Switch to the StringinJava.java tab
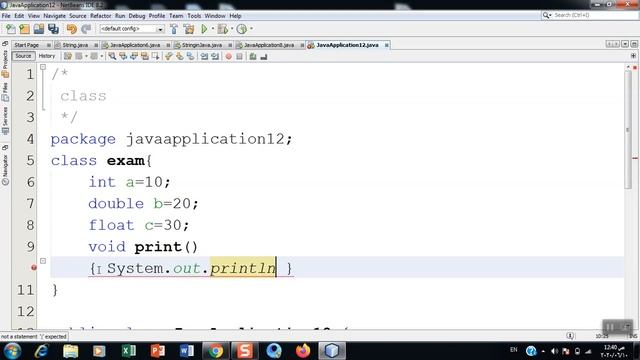 202,45
